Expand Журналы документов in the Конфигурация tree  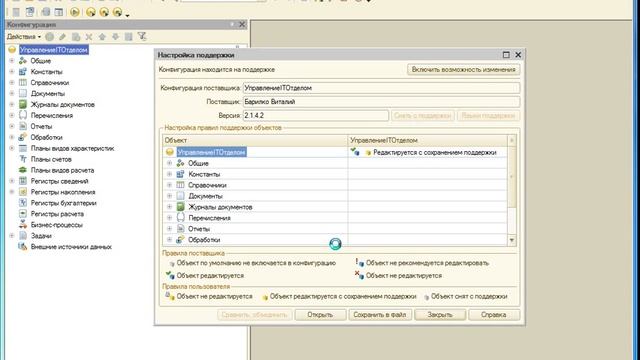click(x=12, y=104)
